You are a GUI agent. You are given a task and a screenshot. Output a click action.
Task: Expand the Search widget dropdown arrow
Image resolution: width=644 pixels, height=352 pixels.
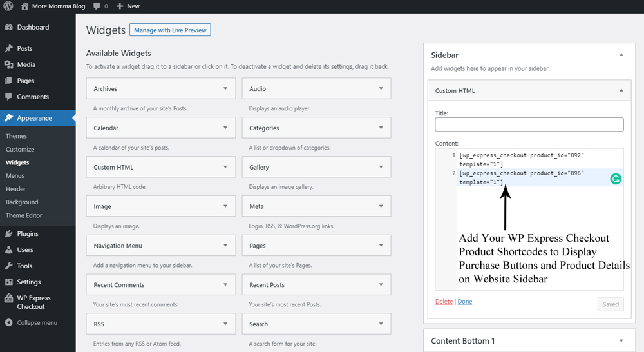pyautogui.click(x=381, y=324)
